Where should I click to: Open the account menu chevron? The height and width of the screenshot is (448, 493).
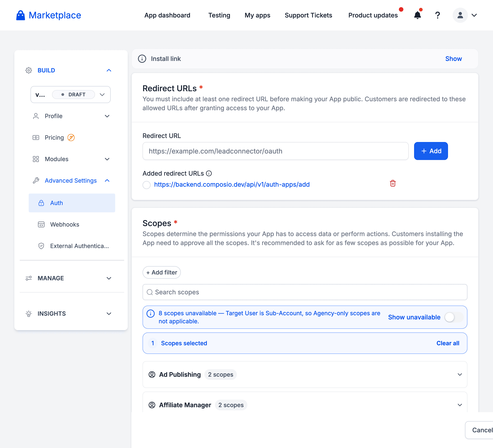point(474,15)
